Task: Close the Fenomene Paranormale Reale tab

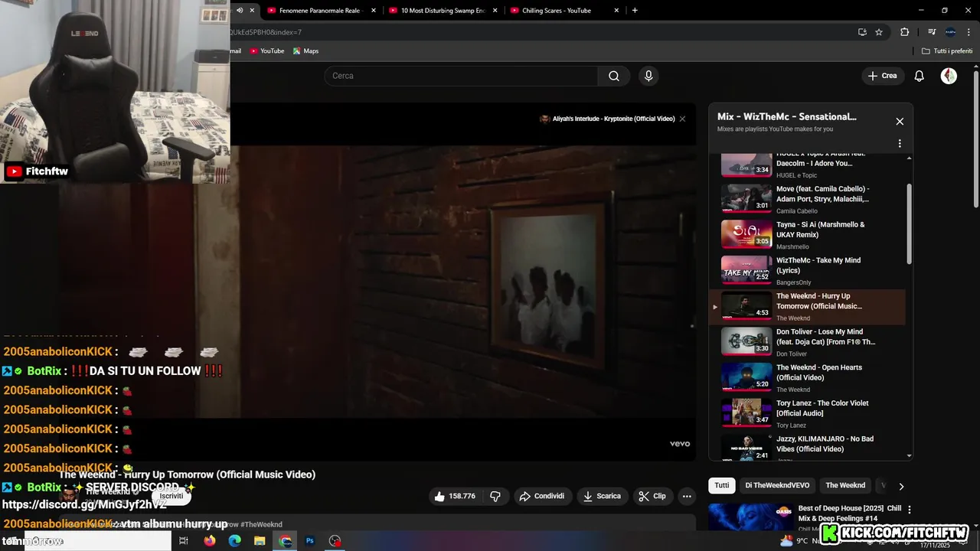Action: click(x=374, y=11)
